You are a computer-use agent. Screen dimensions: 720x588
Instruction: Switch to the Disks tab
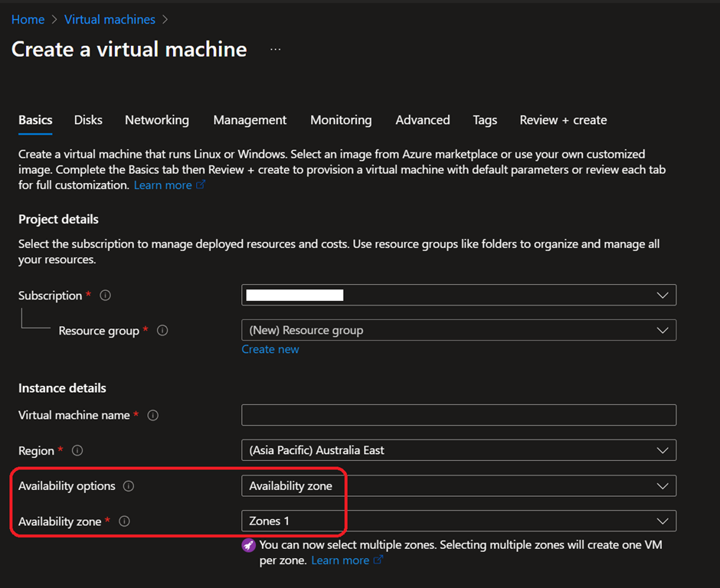click(88, 120)
